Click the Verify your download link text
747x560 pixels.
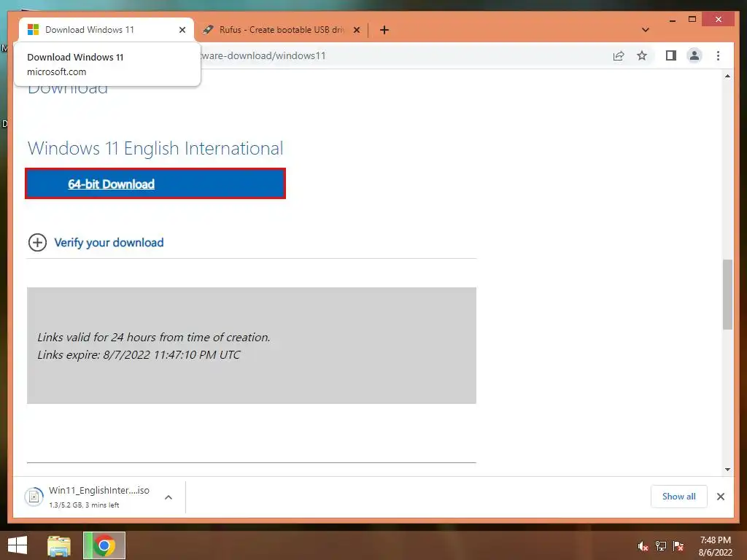[x=109, y=242]
